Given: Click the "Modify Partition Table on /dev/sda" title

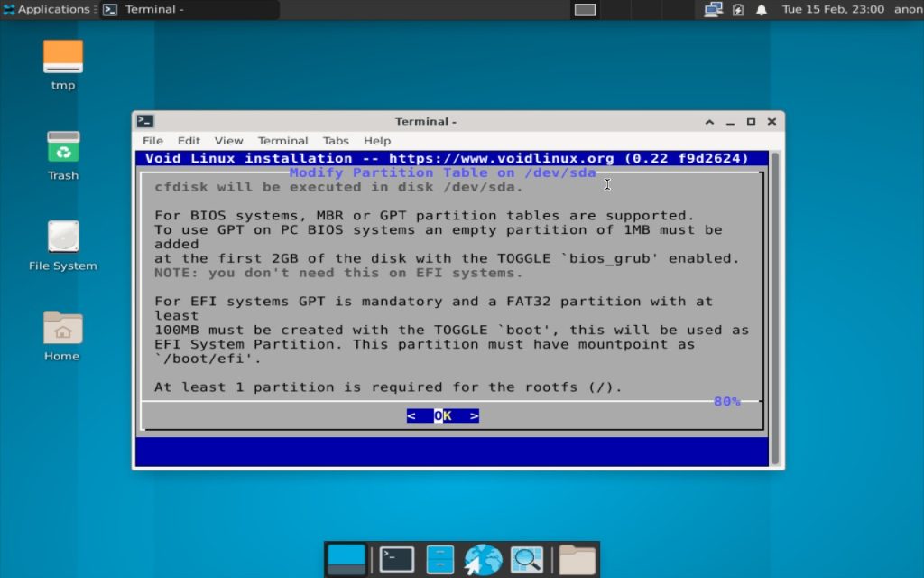Looking at the screenshot, I should coord(442,172).
